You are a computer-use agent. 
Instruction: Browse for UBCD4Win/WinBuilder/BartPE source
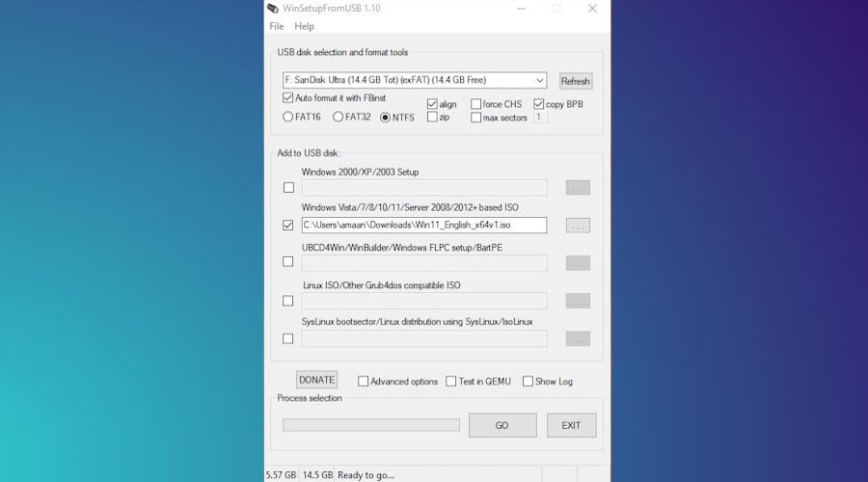click(578, 263)
